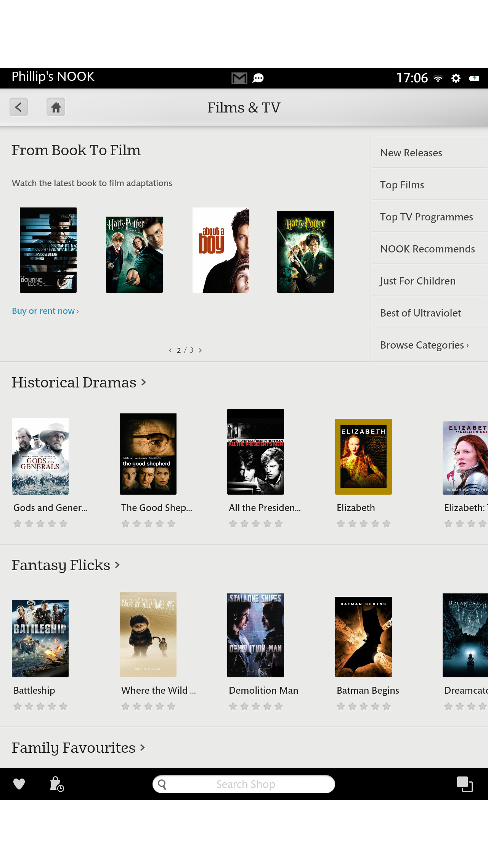This screenshot has height=868, width=488.
Task: Rate Gods and Generals using its stars
Action: (x=40, y=524)
